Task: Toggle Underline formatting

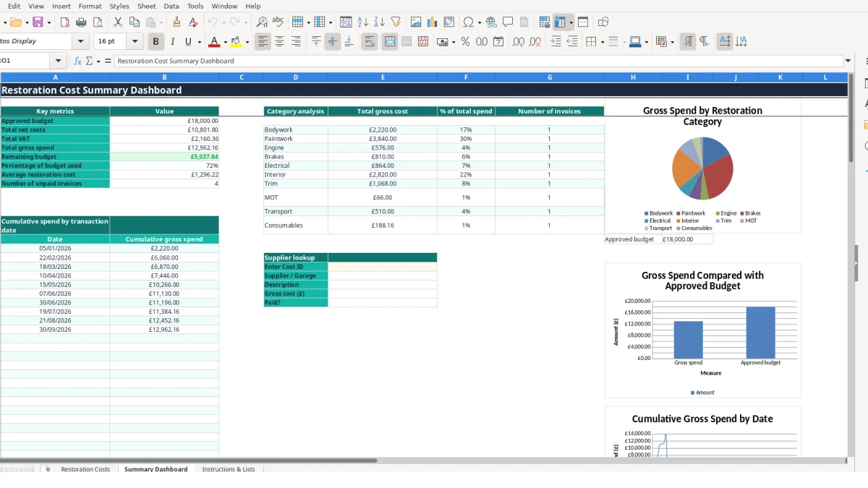Action: [188, 42]
